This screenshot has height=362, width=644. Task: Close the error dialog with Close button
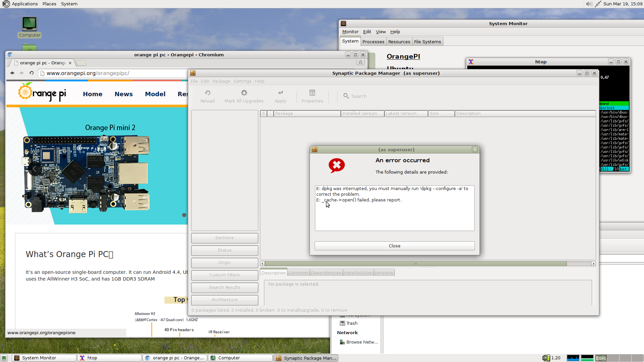[x=394, y=246]
